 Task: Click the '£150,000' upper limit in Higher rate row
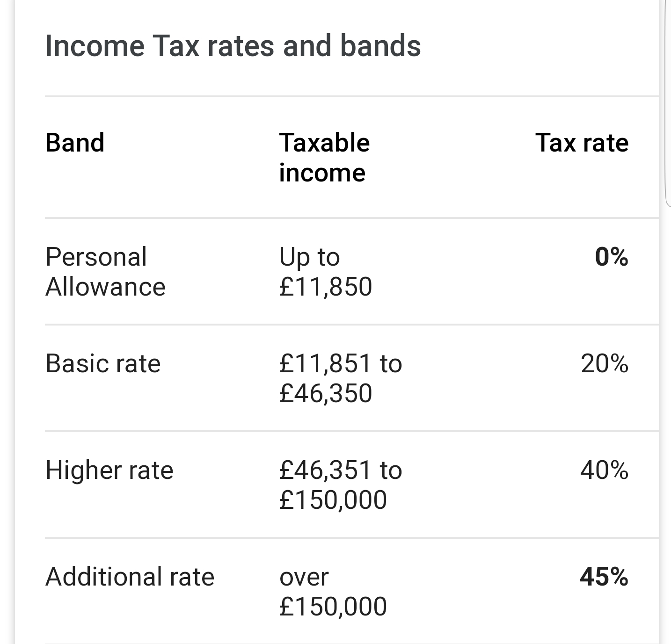pos(333,500)
